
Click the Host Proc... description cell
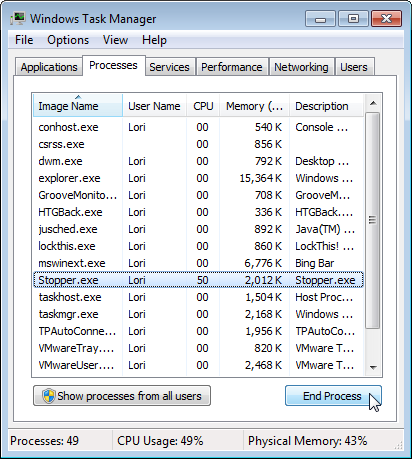(324, 297)
